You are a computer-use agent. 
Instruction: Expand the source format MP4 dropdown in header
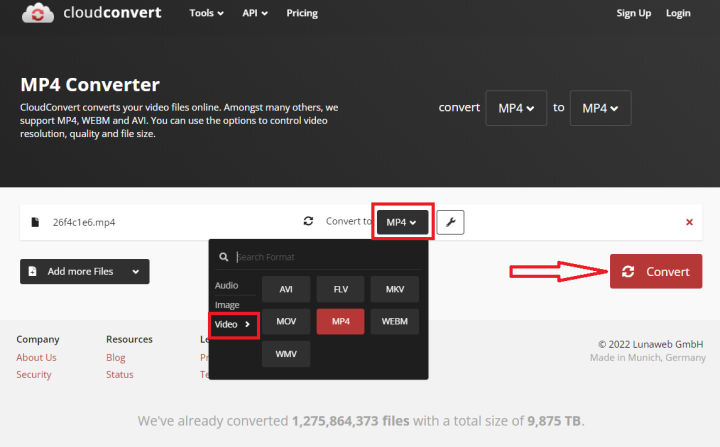pos(515,108)
